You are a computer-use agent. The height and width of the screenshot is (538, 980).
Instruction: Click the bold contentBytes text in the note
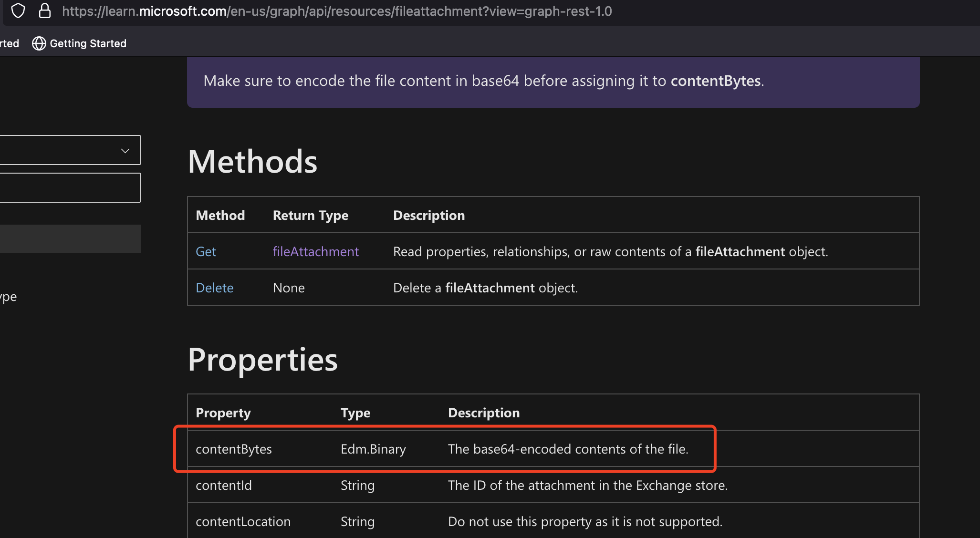tap(715, 81)
